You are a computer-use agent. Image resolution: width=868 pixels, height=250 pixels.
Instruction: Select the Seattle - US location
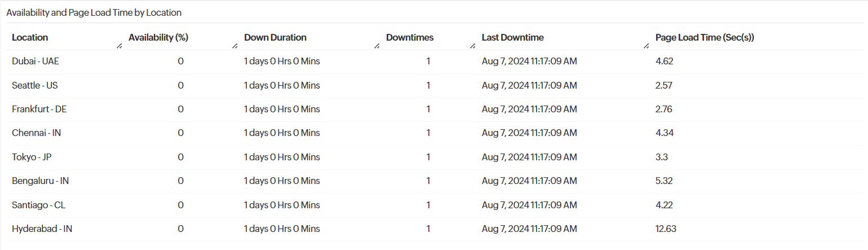coord(35,85)
